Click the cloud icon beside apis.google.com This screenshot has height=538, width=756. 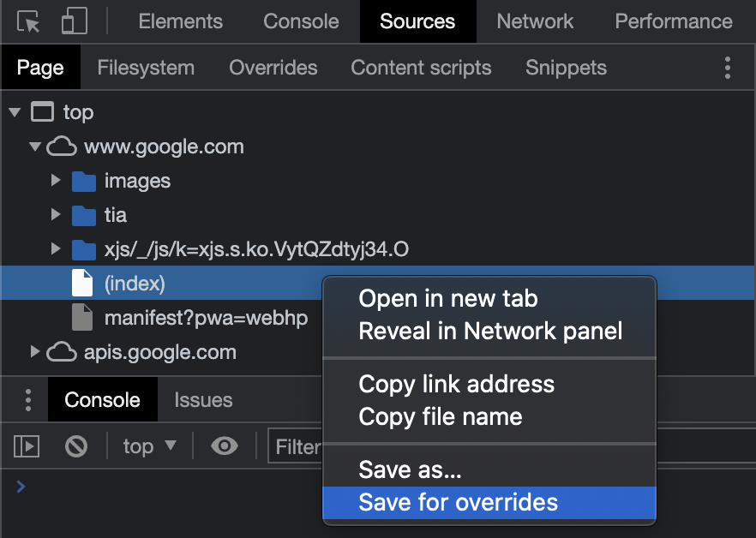coord(61,352)
